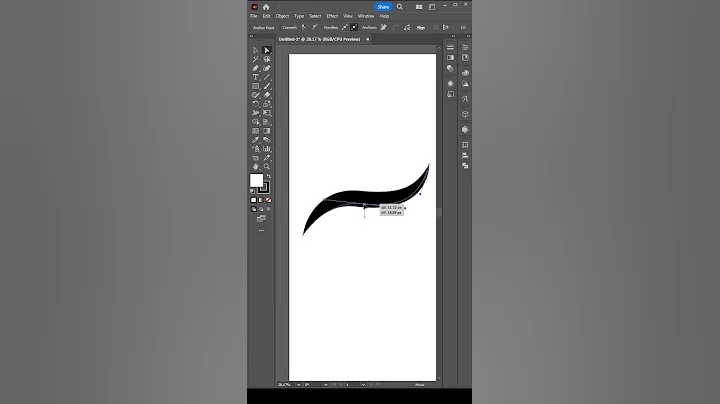Select the Magic Wand tool

coord(256,59)
